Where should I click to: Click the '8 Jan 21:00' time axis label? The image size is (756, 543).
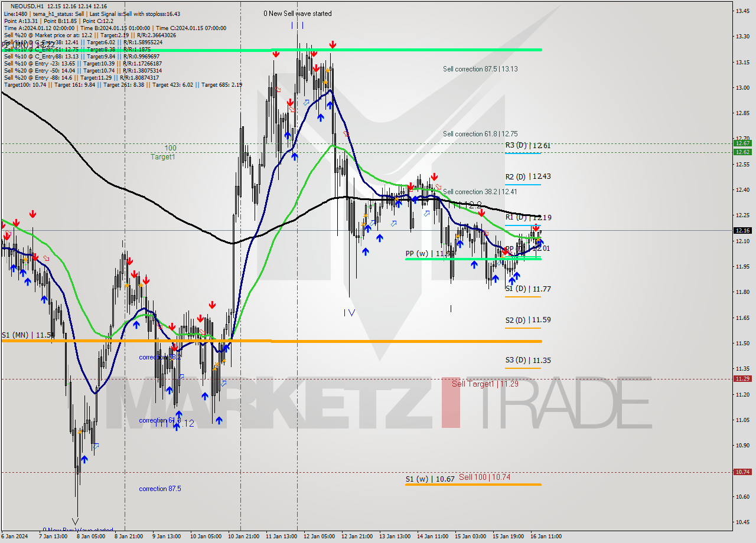pyautogui.click(x=129, y=537)
